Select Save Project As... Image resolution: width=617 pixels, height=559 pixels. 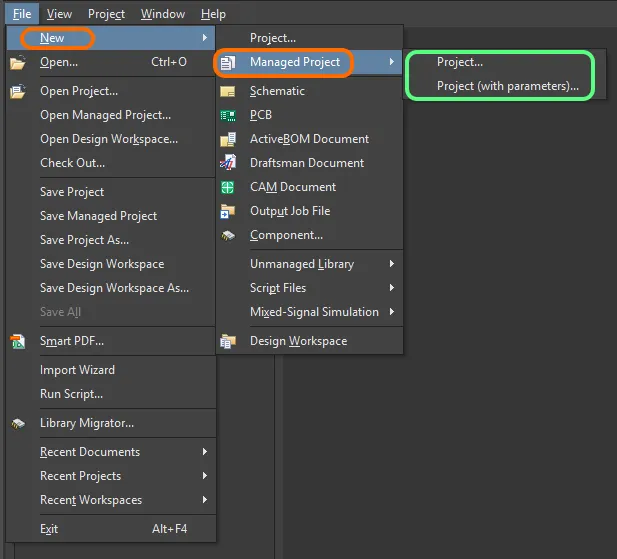point(84,240)
